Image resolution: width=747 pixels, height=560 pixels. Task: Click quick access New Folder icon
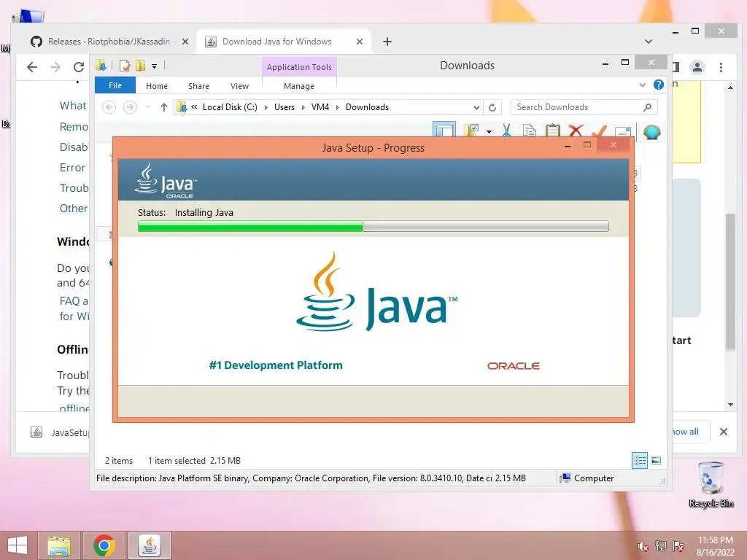pyautogui.click(x=141, y=65)
